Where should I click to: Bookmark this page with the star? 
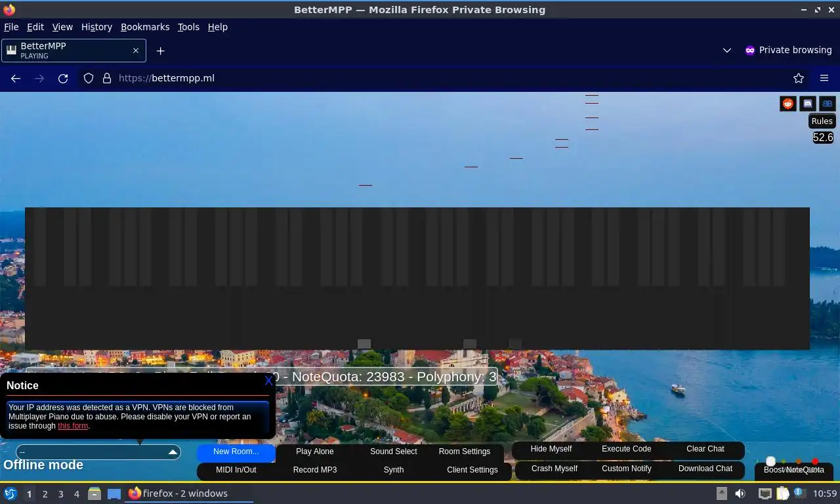tap(799, 78)
